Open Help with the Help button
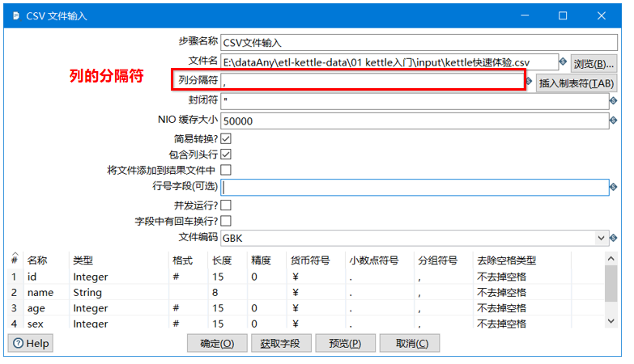 [31, 344]
